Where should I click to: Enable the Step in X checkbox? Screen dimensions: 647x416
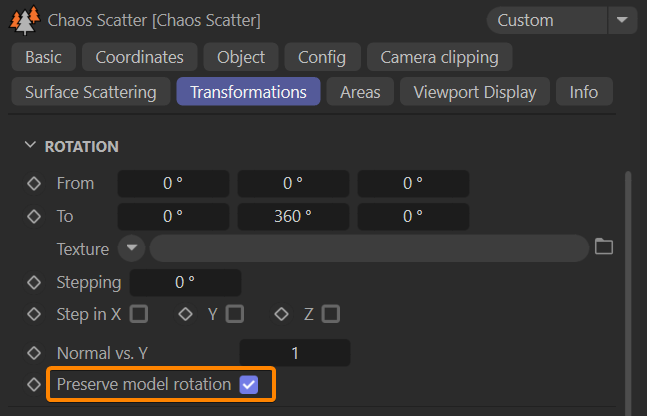139,314
